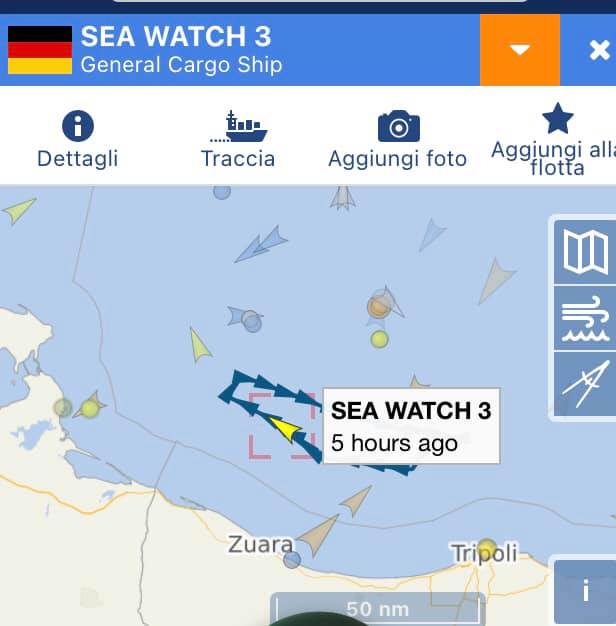Viewport: 616px width, 626px height.
Task: Close the SEA WATCH 3 panel
Action: point(599,50)
